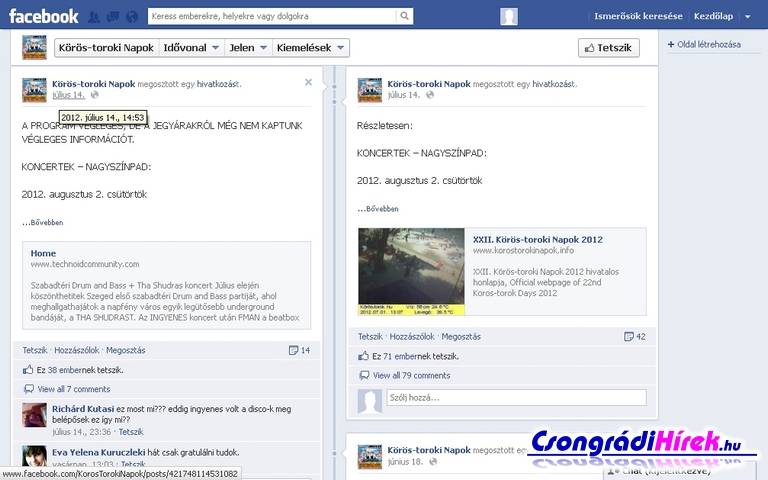Click the Körös-toroki Napok page name button
This screenshot has height=480, width=768.
pos(106,48)
